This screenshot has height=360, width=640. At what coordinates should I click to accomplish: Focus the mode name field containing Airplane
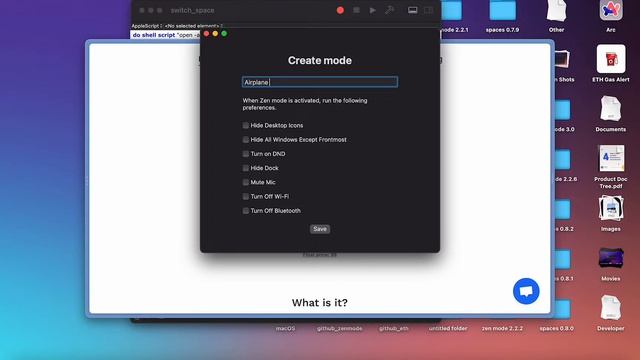coord(320,82)
